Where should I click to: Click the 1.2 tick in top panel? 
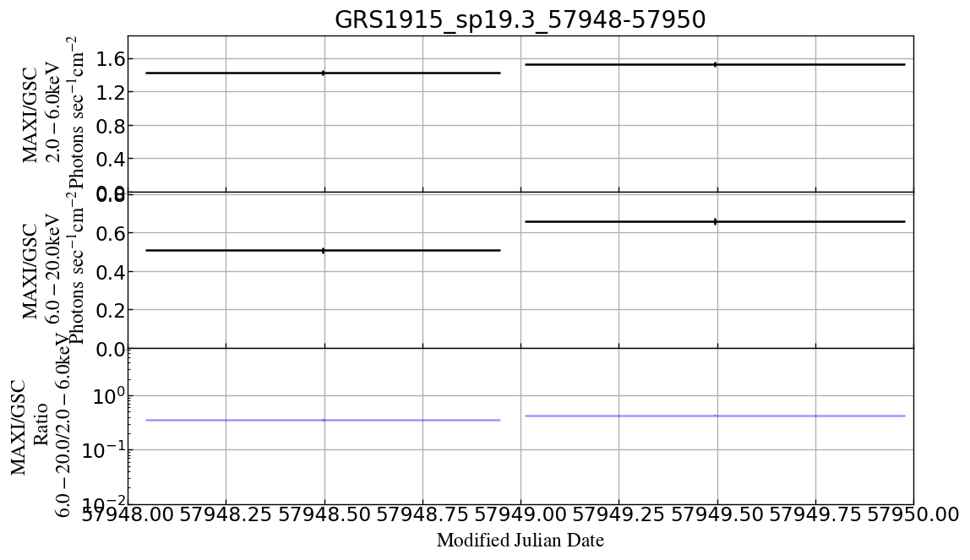coord(111,93)
